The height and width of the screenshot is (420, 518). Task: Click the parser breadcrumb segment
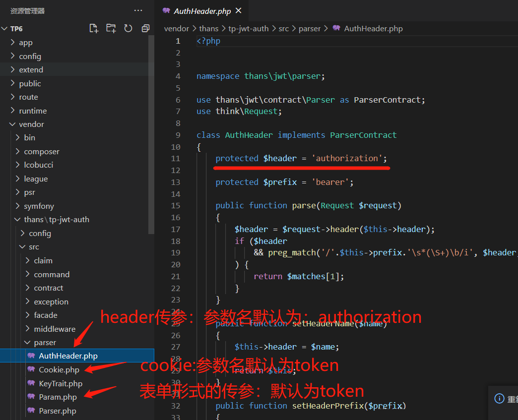[310, 29]
